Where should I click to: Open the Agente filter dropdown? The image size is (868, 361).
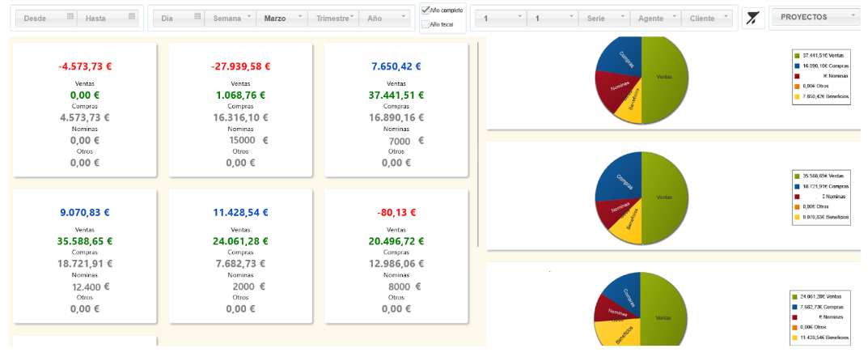pyautogui.click(x=655, y=18)
